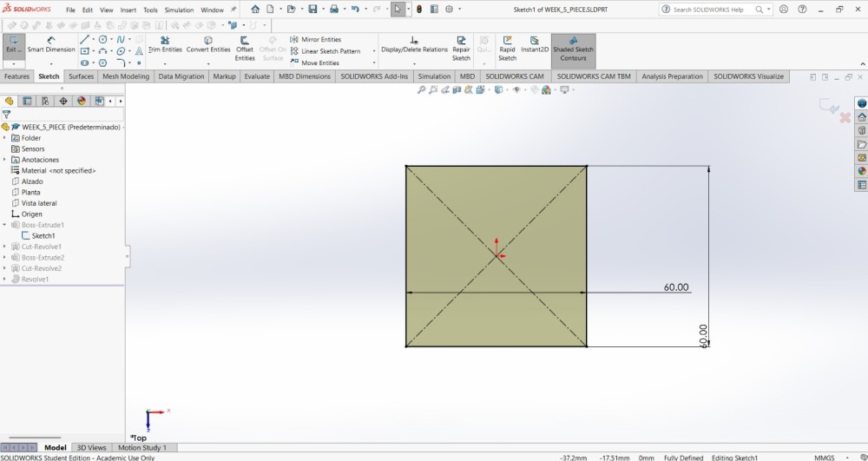Image resolution: width=868 pixels, height=461 pixels.
Task: Activate the Smart Dimension tool
Action: pyautogui.click(x=51, y=44)
